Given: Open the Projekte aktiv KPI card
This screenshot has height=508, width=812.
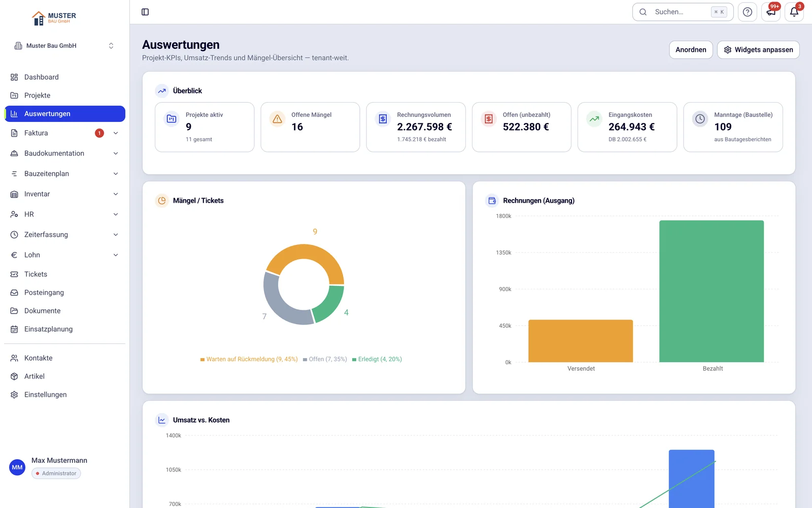Looking at the screenshot, I should tap(205, 127).
